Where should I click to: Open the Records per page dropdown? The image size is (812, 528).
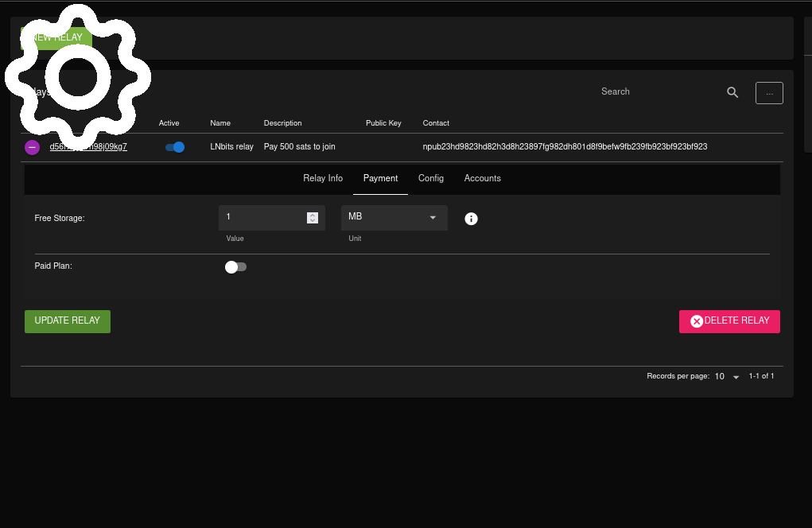(x=727, y=377)
